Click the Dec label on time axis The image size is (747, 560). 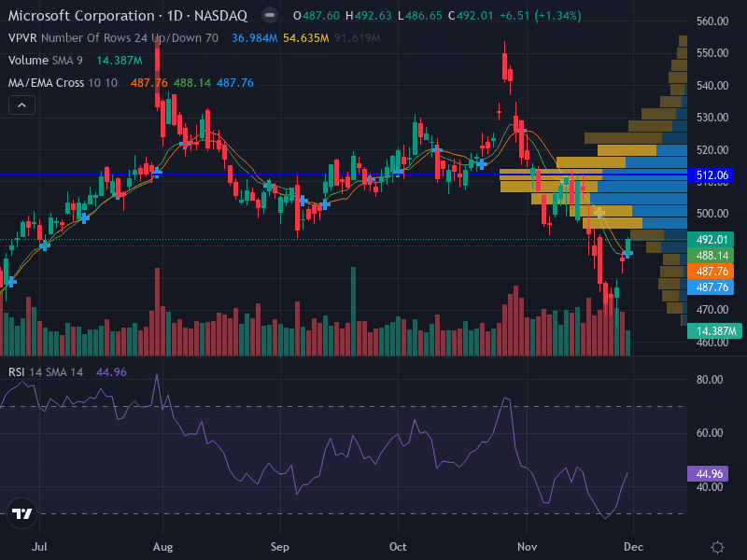click(x=633, y=547)
